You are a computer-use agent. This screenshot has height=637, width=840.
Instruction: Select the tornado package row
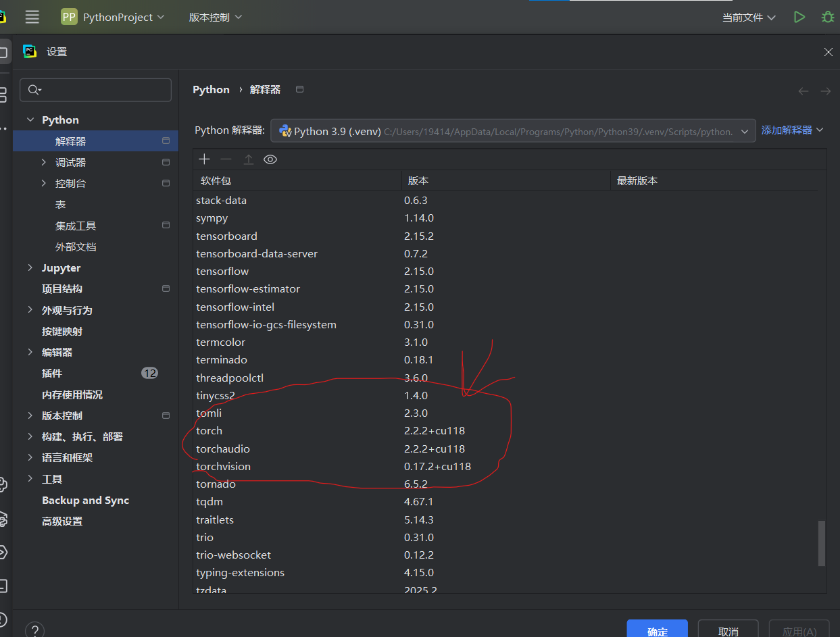[505, 484]
